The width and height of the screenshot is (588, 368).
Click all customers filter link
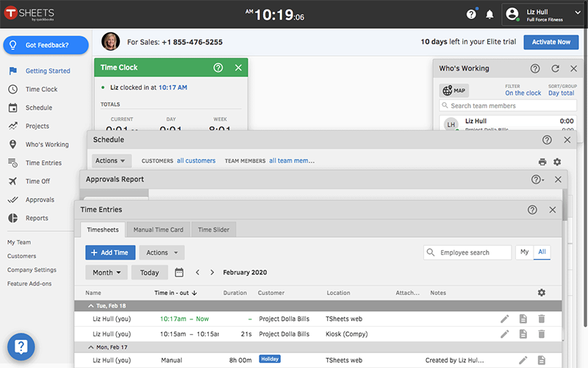tap(196, 160)
